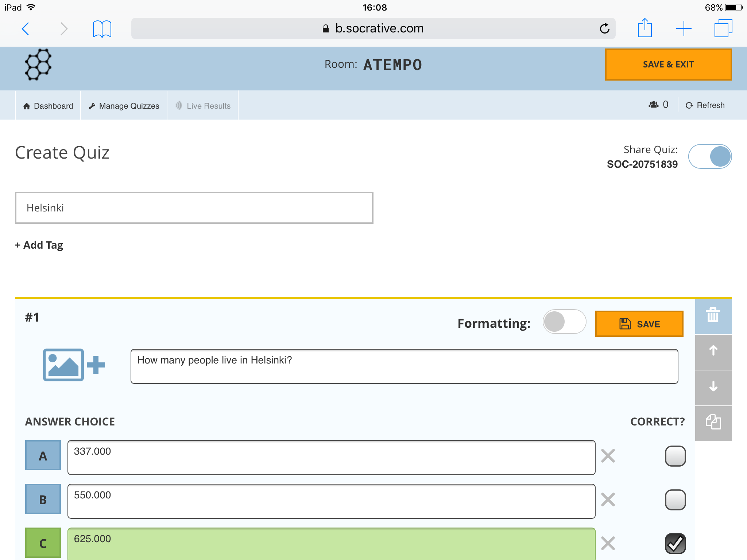
Task: Move question down with arrow
Action: [713, 387]
